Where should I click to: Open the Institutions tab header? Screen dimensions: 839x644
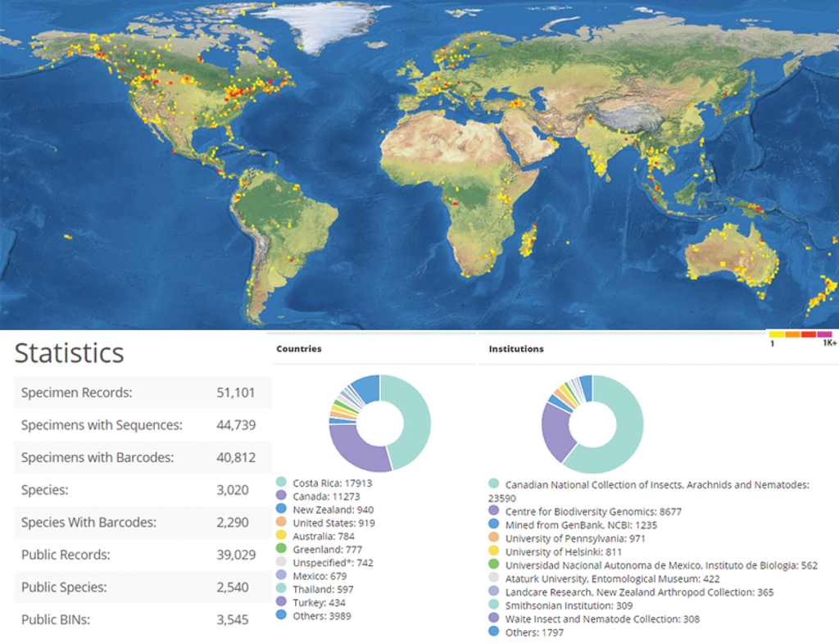[516, 349]
